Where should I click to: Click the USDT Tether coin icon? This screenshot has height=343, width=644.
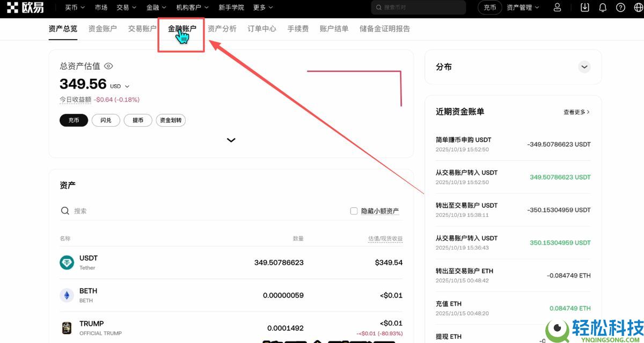67,262
